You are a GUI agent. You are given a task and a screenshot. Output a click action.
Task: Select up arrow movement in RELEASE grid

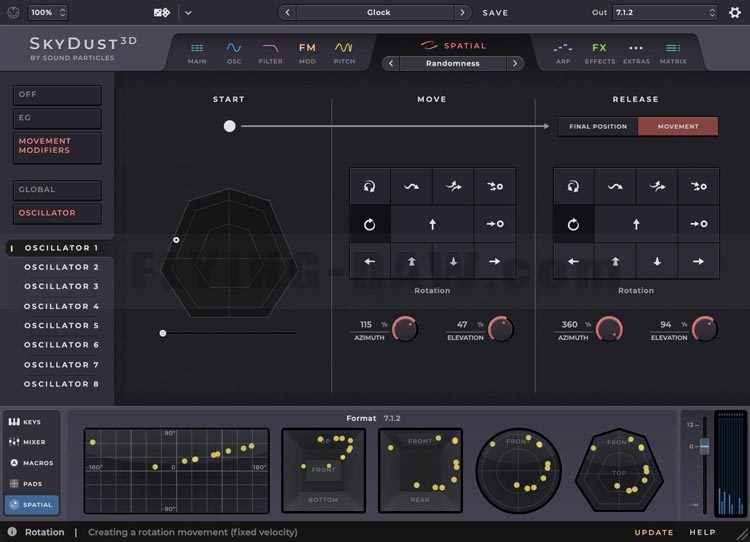[x=636, y=224]
